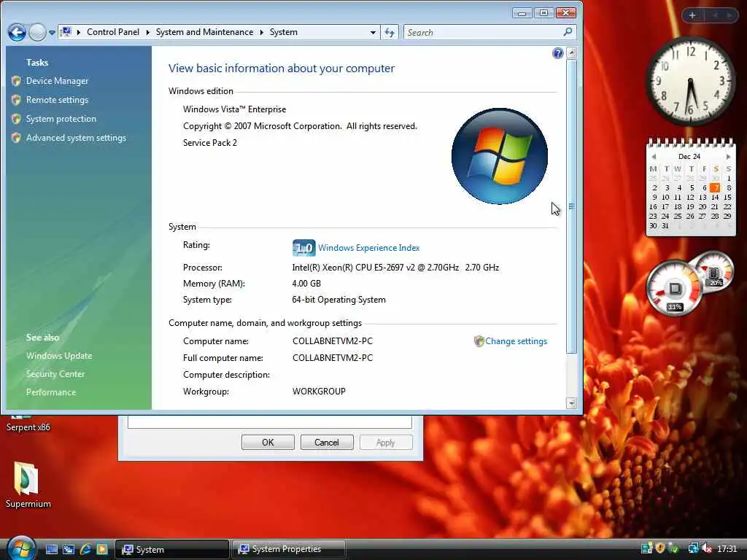Open the chevron after System and Maintenance breadcrumb
This screenshot has height=560, width=747.
[262, 32]
